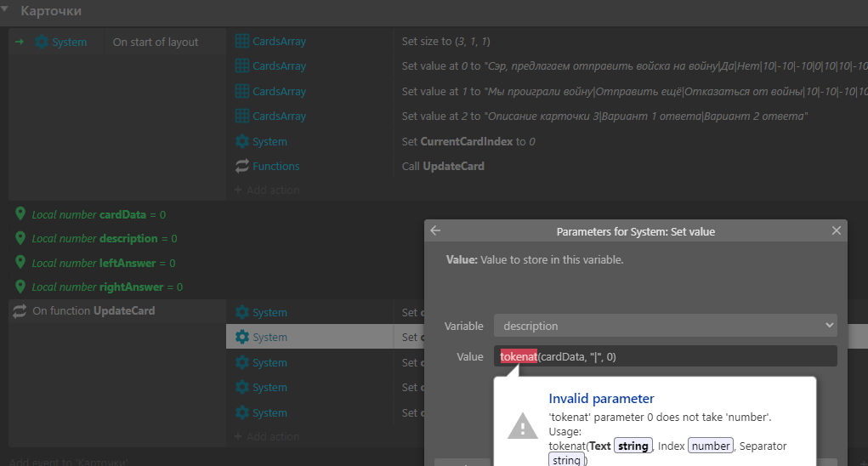Click fifth System gear in UpdateCard actions

point(242,413)
